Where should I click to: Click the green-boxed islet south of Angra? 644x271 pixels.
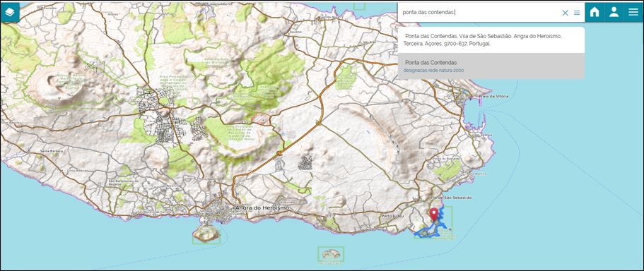coord(206,234)
